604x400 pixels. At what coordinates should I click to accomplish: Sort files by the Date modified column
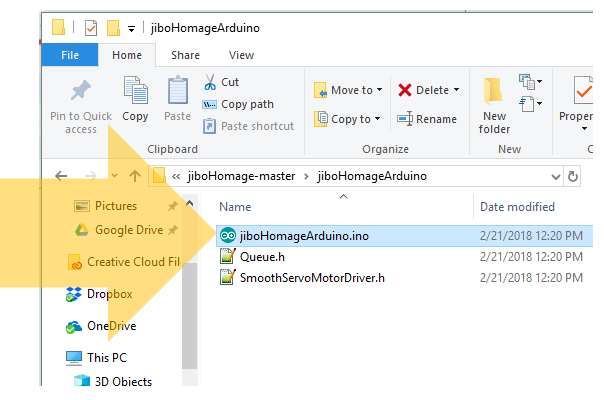tap(517, 207)
